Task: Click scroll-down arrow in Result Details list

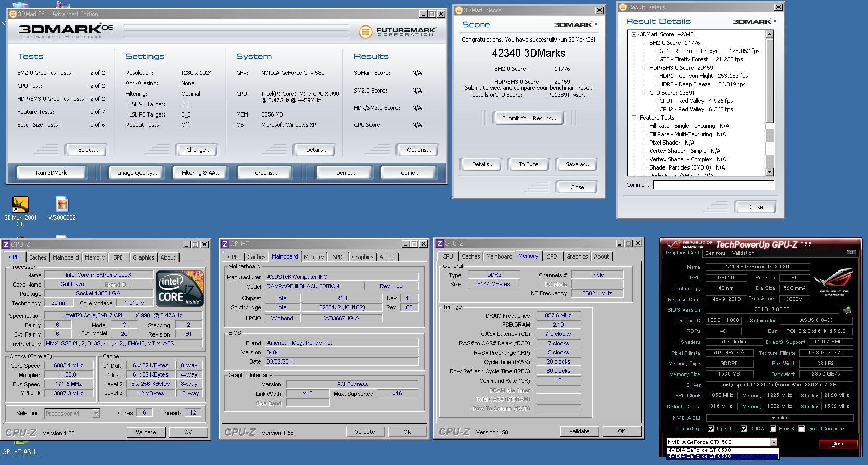Action: click(x=770, y=172)
